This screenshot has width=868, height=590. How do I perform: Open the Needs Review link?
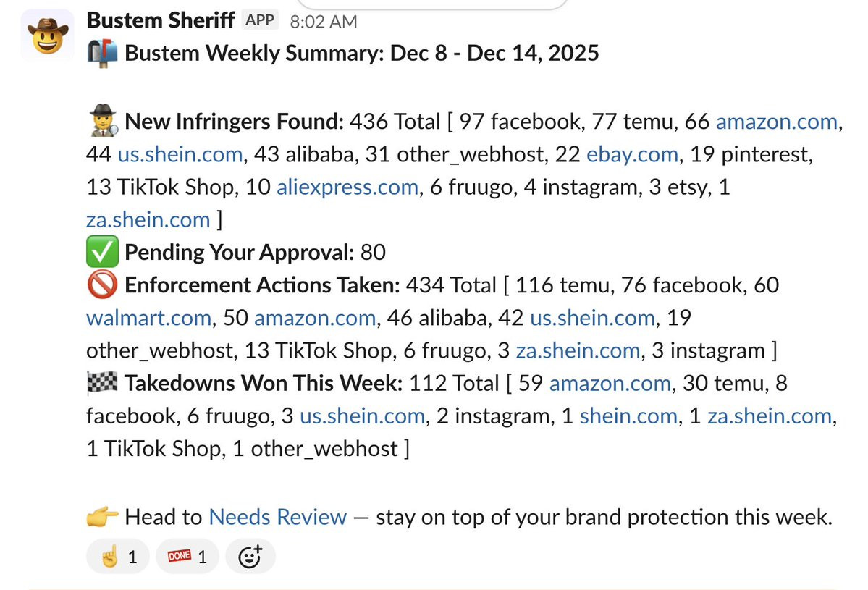click(278, 517)
